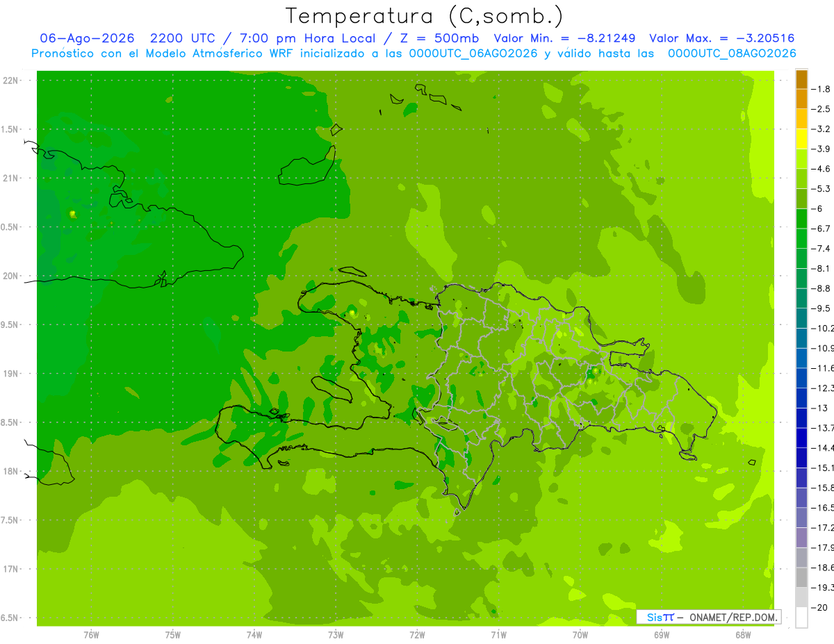Click the '75W' longitude label

[x=172, y=634]
